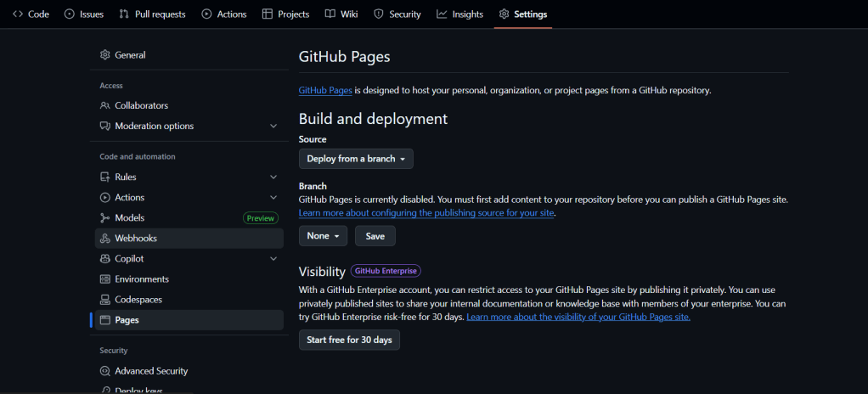
Task: Open the Security tab
Action: pos(397,14)
